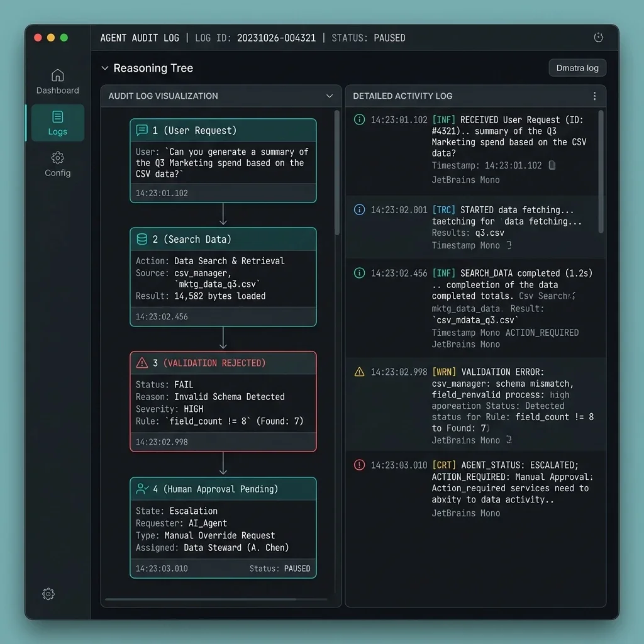The width and height of the screenshot is (644, 644).
Task: Click the database icon on Search Data node
Action: coord(142,239)
